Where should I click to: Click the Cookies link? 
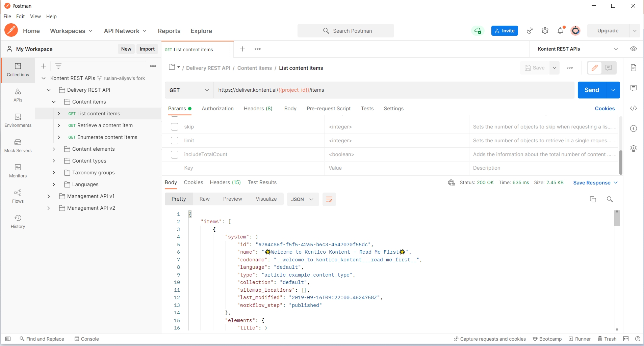[x=604, y=109]
